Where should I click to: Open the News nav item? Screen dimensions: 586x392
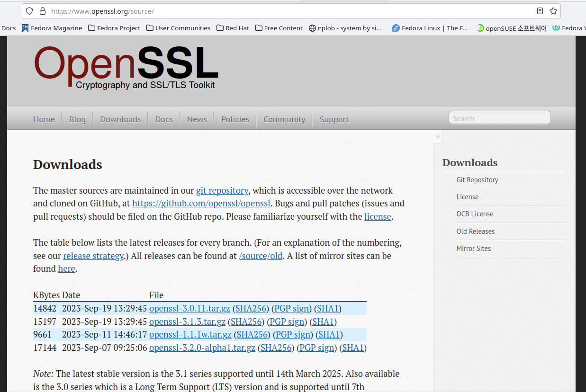coord(197,119)
